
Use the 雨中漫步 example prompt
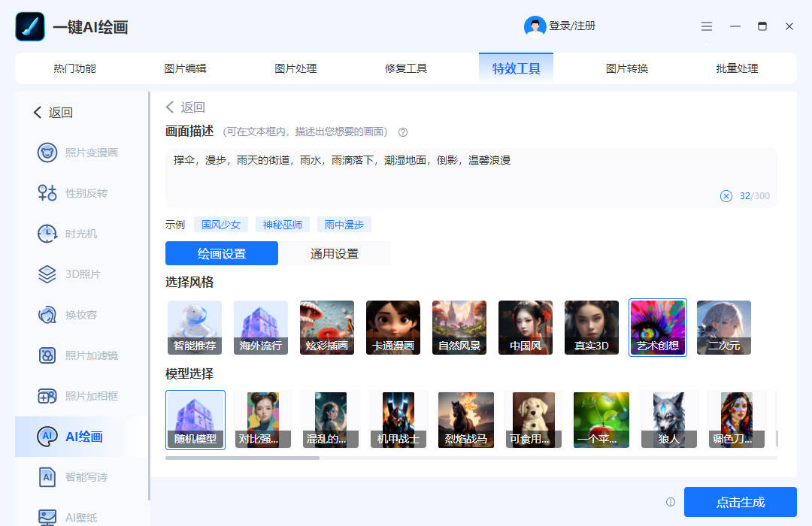click(x=344, y=225)
